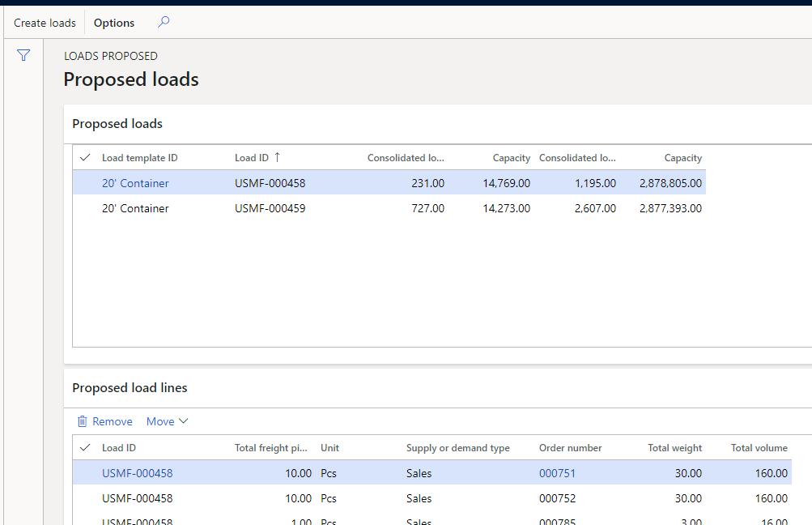
Task: Click Proposed load lines section heading
Action: pos(130,387)
